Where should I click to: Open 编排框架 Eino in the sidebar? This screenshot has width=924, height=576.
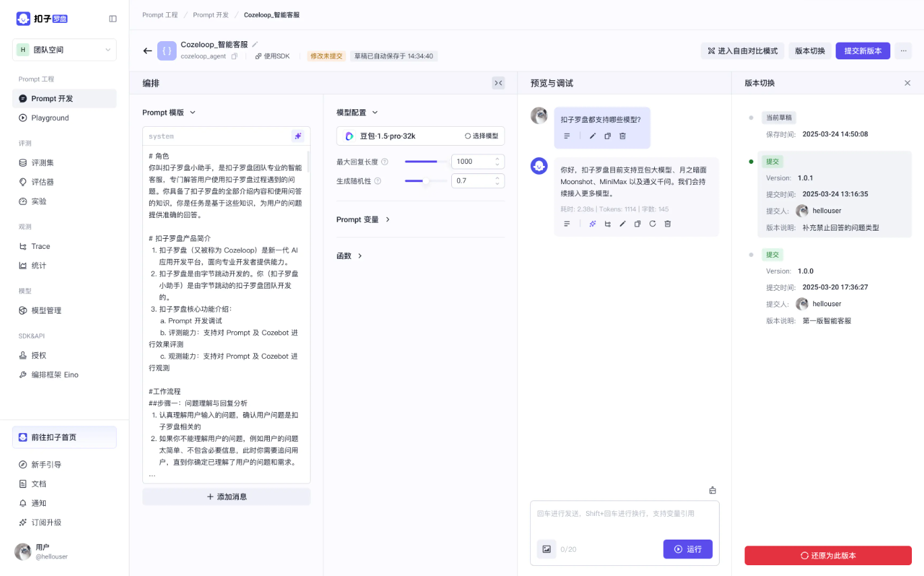coord(64,374)
